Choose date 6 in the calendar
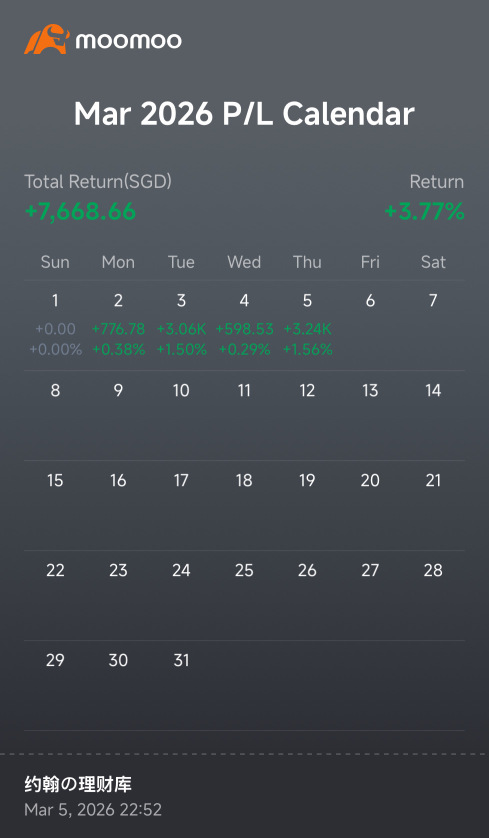The width and height of the screenshot is (489, 838). pos(370,301)
